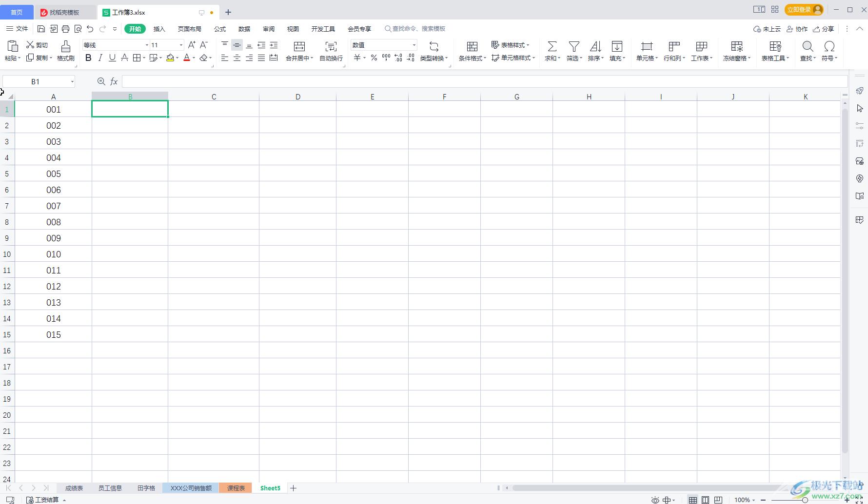
Task: Click the Paste (粘贴) icon
Action: pos(13,46)
